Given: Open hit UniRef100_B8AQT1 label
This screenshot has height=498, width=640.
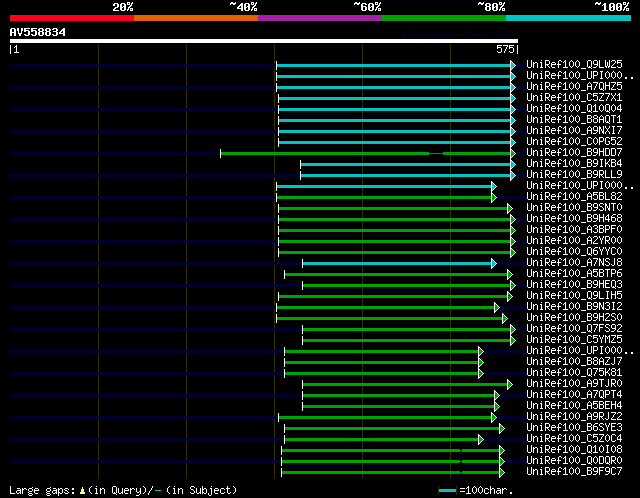Looking at the screenshot, I should tap(574, 120).
